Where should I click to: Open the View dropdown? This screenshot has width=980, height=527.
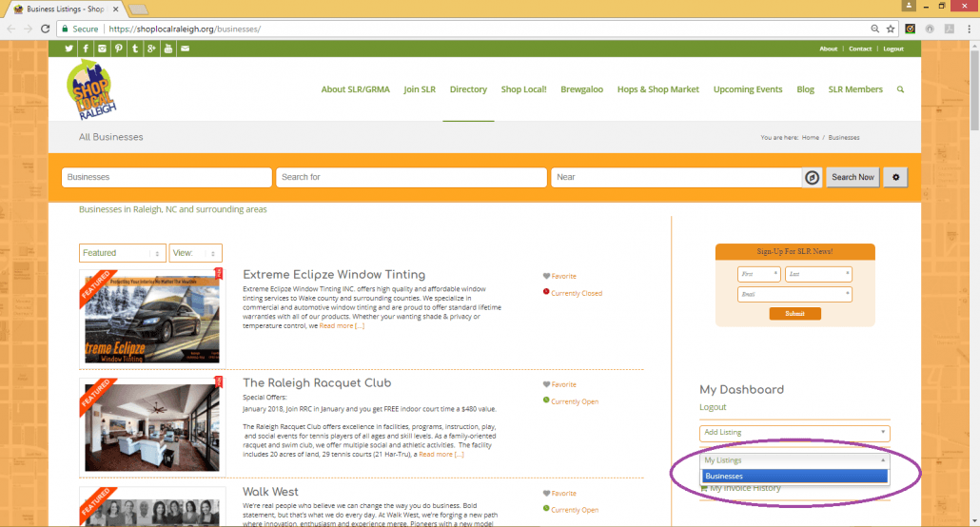[195, 253]
